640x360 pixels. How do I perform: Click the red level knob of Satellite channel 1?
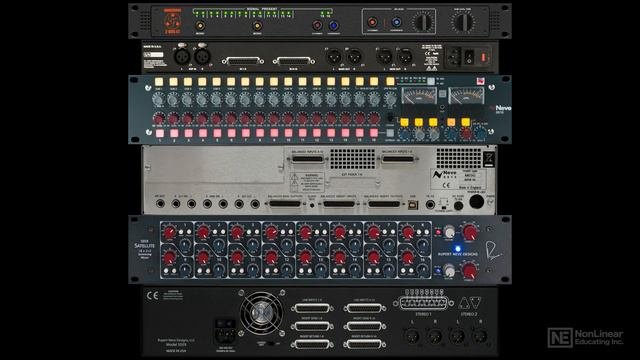click(169, 233)
